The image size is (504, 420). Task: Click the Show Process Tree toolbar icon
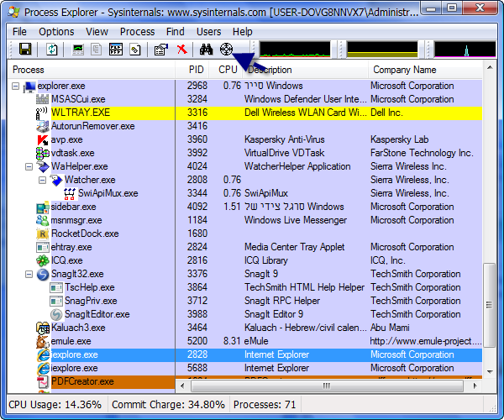point(96,50)
